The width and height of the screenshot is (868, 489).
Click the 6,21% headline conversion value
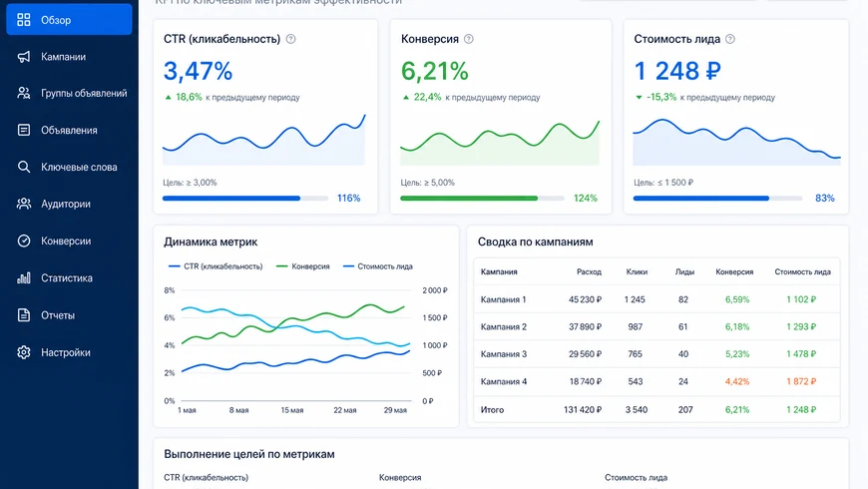(x=435, y=71)
